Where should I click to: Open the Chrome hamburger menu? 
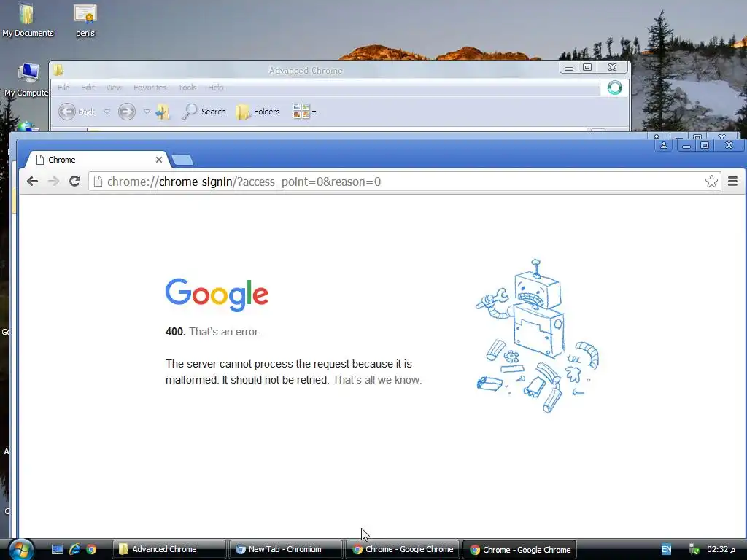pos(732,182)
